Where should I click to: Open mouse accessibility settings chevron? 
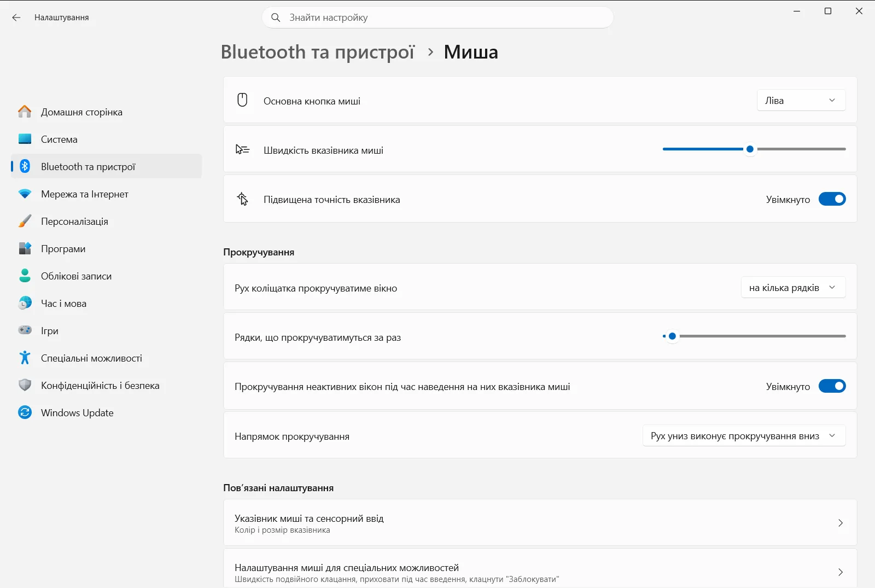(x=841, y=572)
